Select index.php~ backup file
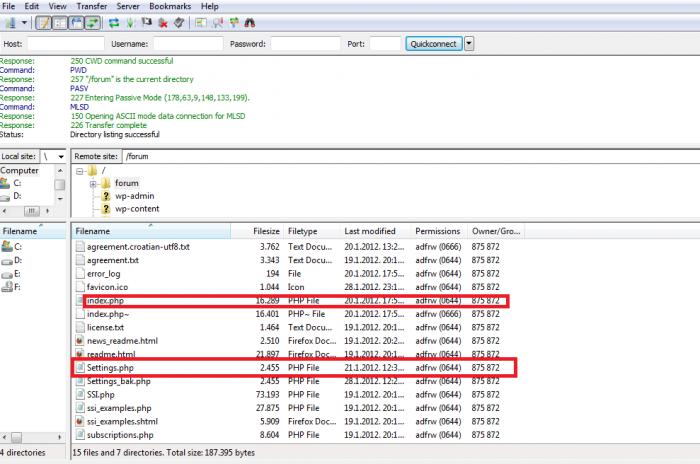The height and width of the screenshot is (464, 700). 108,314
